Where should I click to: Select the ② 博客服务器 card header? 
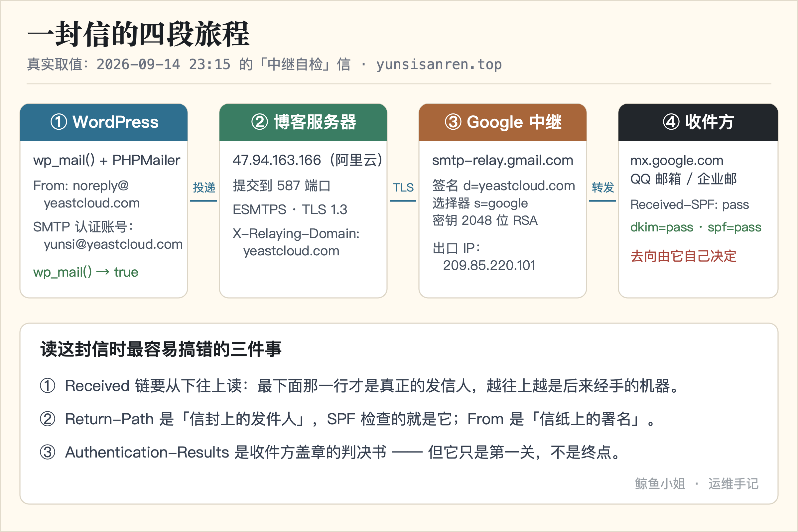pyautogui.click(x=303, y=122)
